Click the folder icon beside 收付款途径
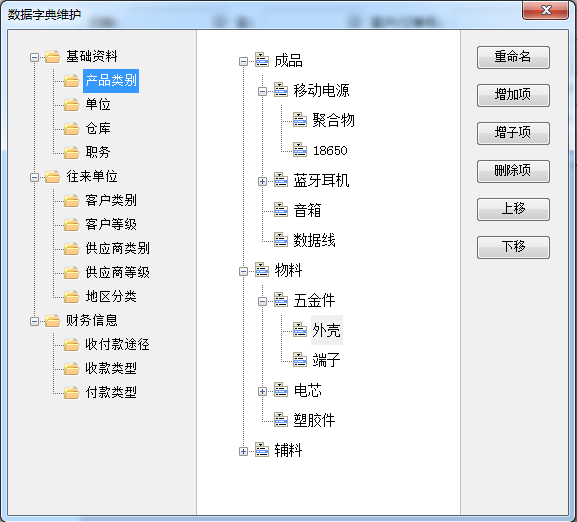 (71, 345)
